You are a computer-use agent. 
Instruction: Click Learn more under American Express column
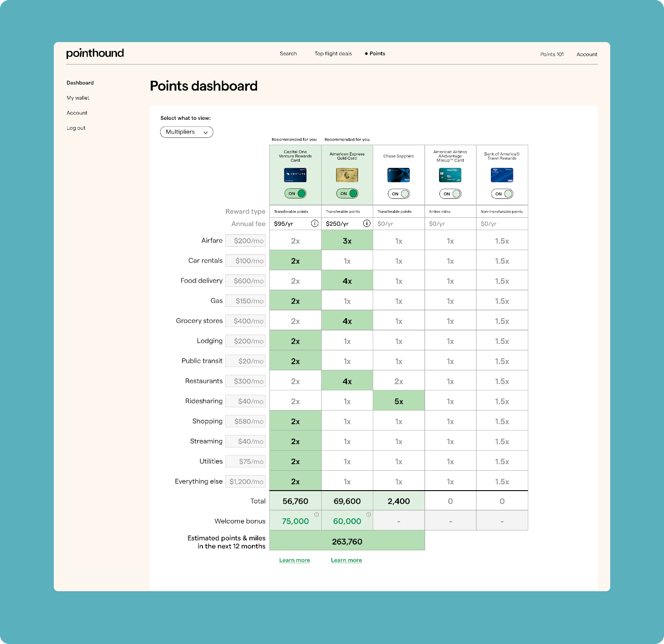(347, 560)
